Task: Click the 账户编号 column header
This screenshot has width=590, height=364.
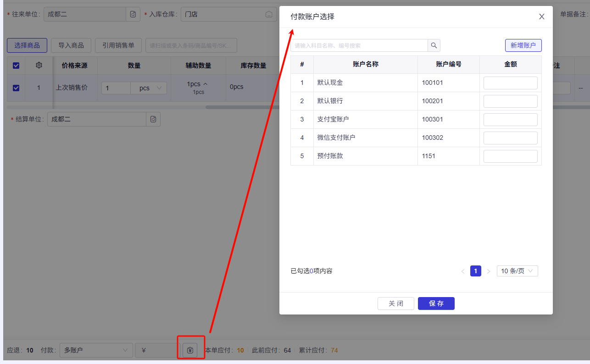Action: point(449,65)
